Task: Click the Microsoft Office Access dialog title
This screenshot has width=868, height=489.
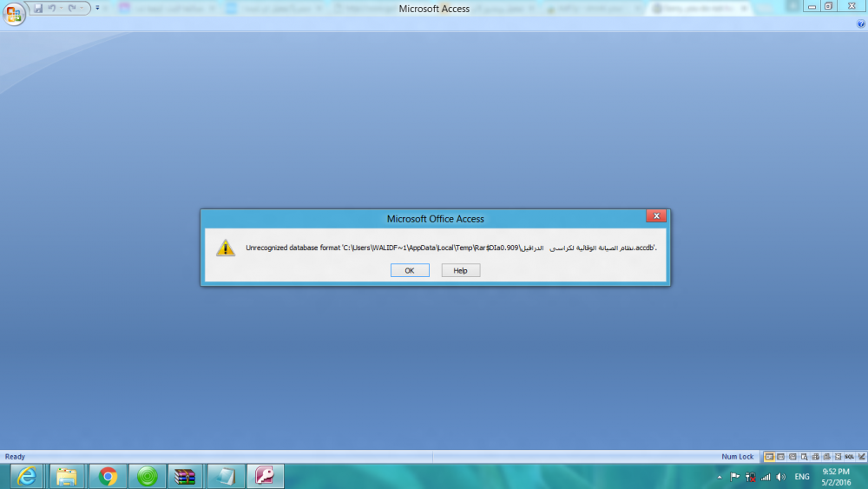Action: [435, 219]
